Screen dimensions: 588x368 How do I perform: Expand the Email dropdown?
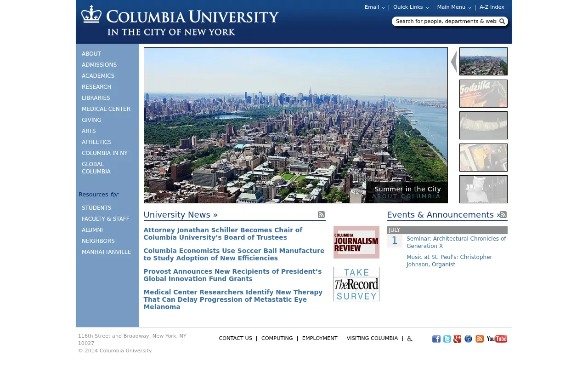pyautogui.click(x=375, y=7)
